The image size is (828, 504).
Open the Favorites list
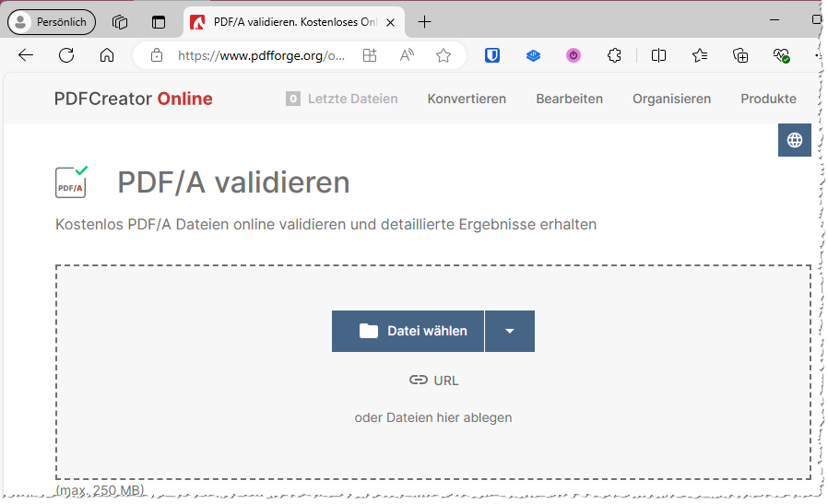(x=700, y=55)
